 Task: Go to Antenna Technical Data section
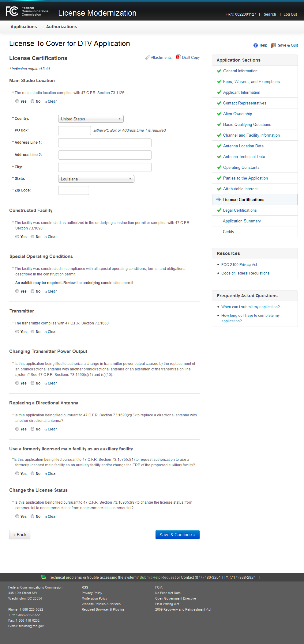tap(244, 157)
